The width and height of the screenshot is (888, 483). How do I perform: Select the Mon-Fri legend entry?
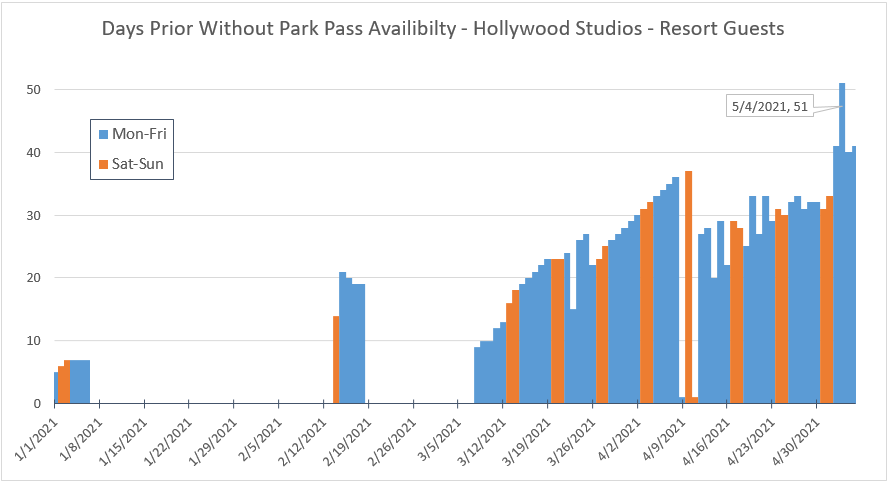pos(133,134)
